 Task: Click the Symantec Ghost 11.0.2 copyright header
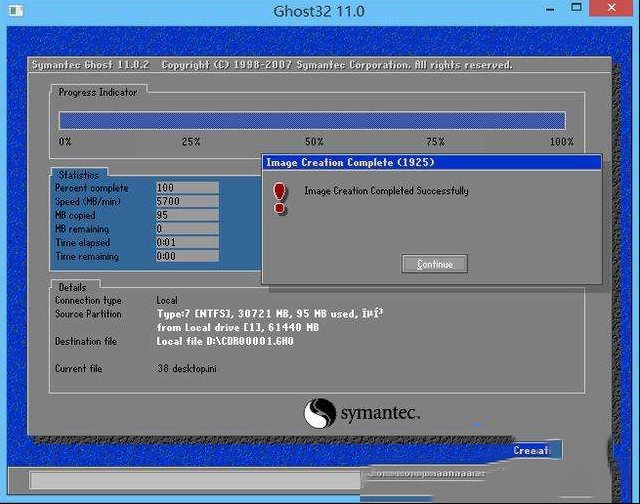pos(272,65)
